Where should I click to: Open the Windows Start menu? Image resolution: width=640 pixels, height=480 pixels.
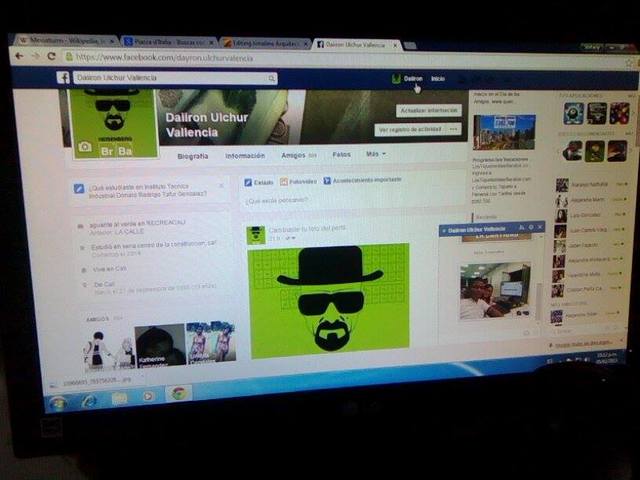58,403
